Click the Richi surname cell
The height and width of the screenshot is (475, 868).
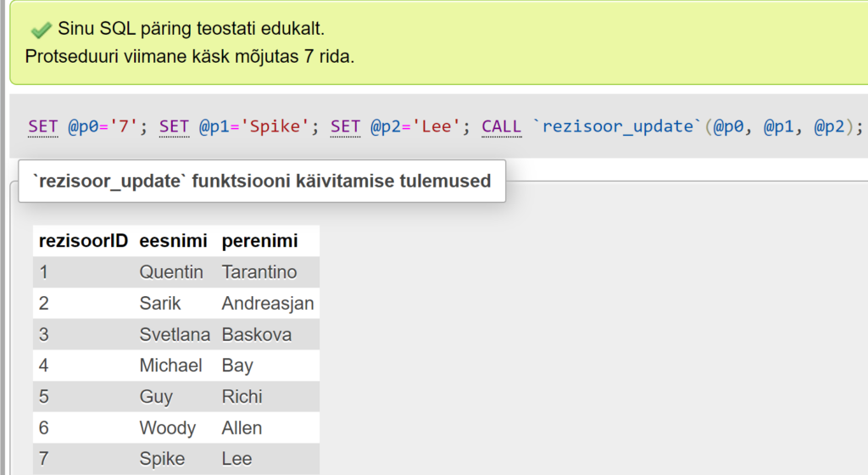click(242, 397)
